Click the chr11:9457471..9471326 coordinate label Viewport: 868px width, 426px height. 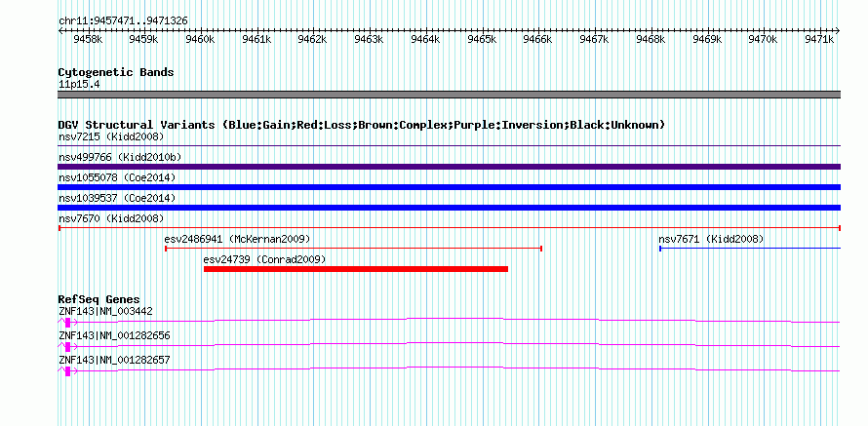123,21
